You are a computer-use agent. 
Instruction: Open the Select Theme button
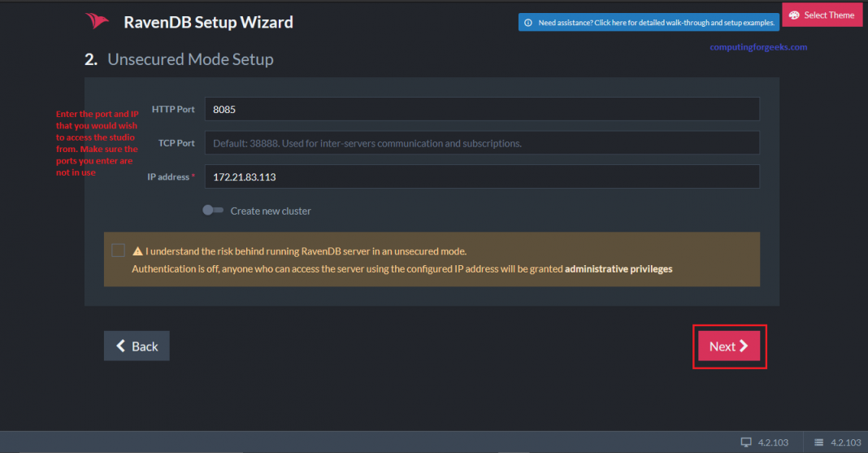(x=822, y=15)
